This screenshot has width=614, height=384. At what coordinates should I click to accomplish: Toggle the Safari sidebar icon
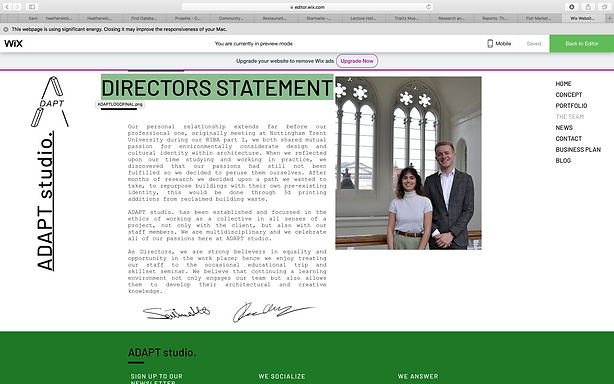click(x=32, y=7)
